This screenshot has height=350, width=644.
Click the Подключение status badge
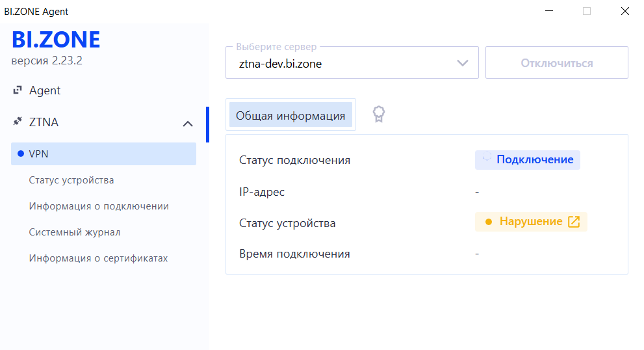528,160
